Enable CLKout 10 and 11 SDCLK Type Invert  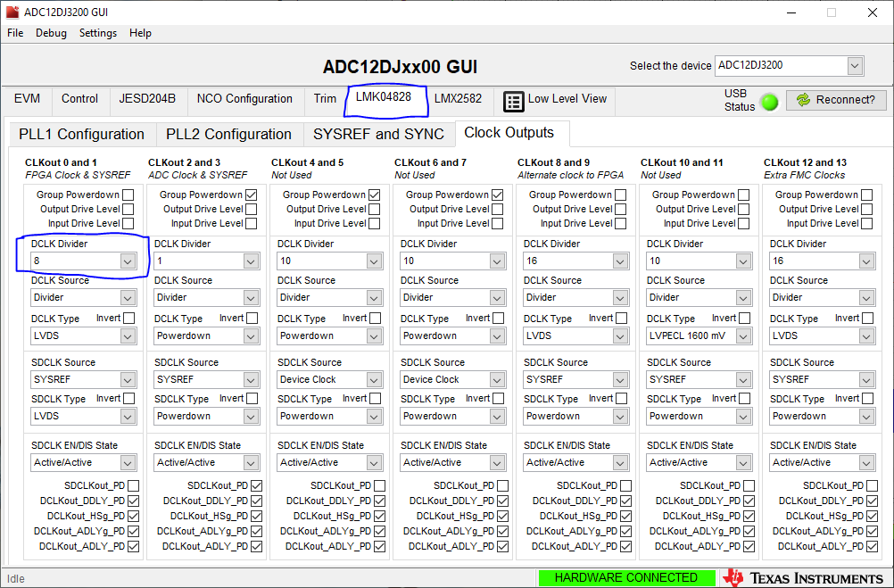tap(745, 399)
